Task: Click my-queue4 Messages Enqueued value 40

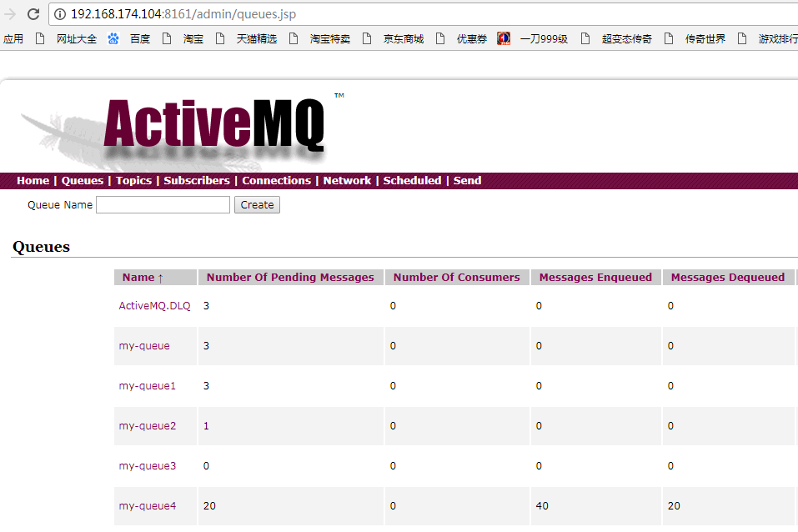Action: pos(542,506)
